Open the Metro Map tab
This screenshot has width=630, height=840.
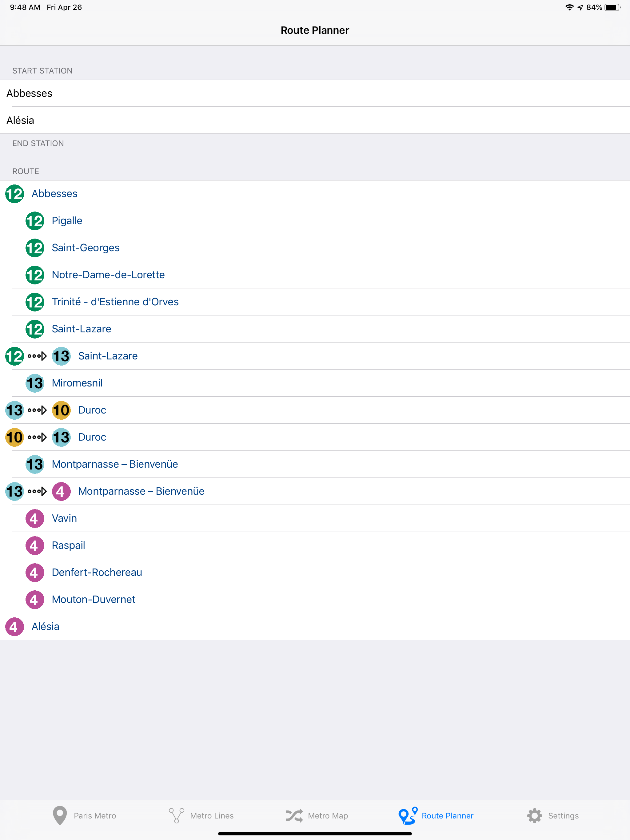317,816
